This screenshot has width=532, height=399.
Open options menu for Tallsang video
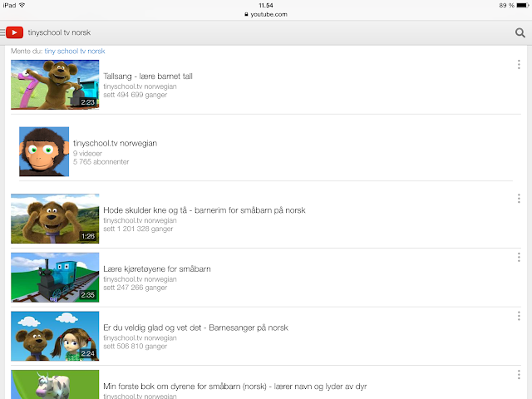pyautogui.click(x=519, y=65)
